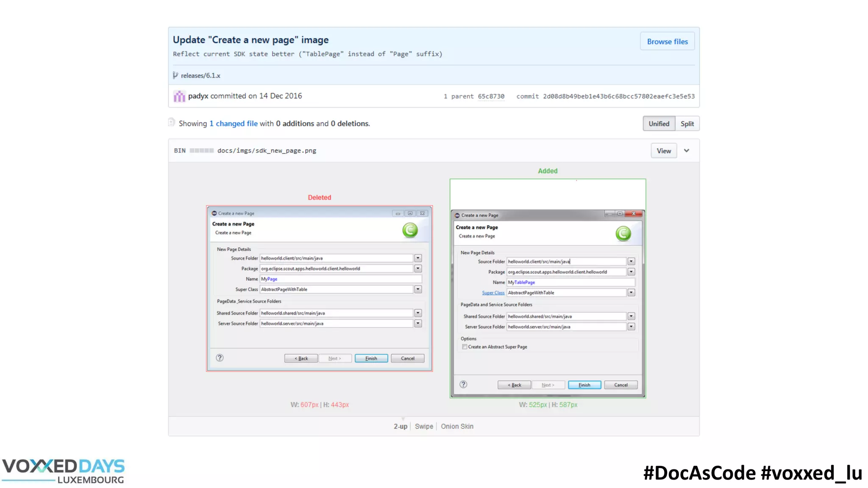The image size is (868, 488).
Task: Toggle the Create an Abstract Super Page checkbox
Action: pos(465,347)
